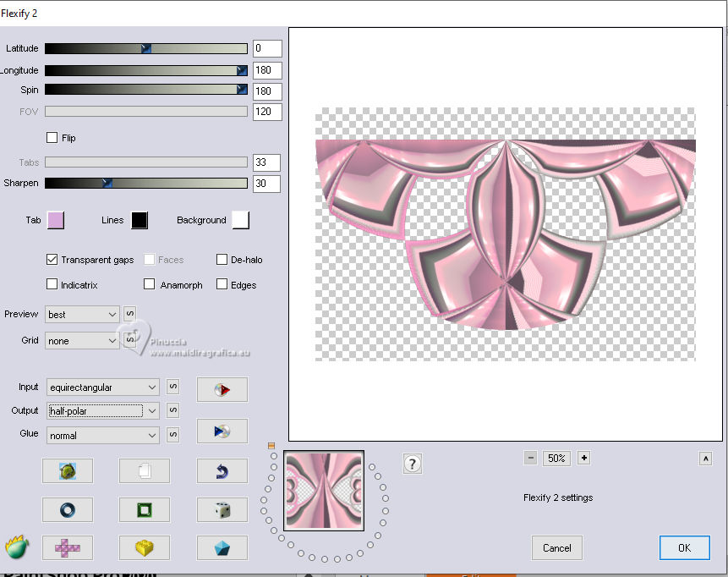Open the Glue normal dropdown
728x577 pixels.
pos(102,436)
